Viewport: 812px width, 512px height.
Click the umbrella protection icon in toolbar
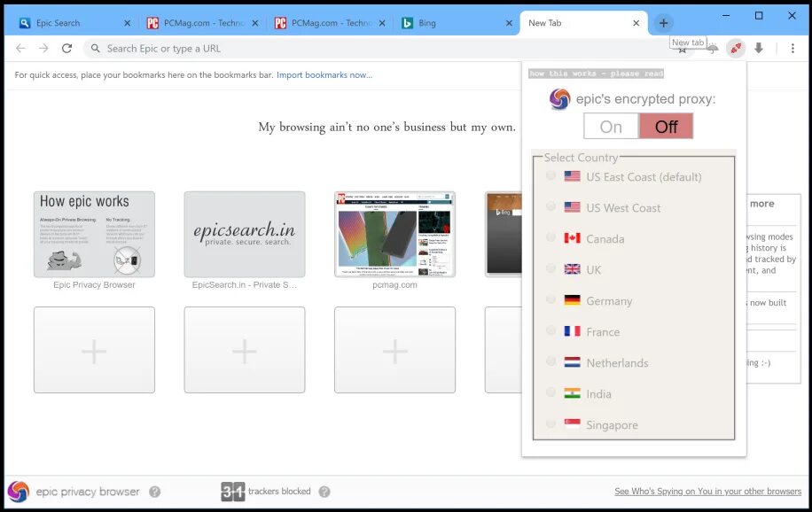(713, 50)
